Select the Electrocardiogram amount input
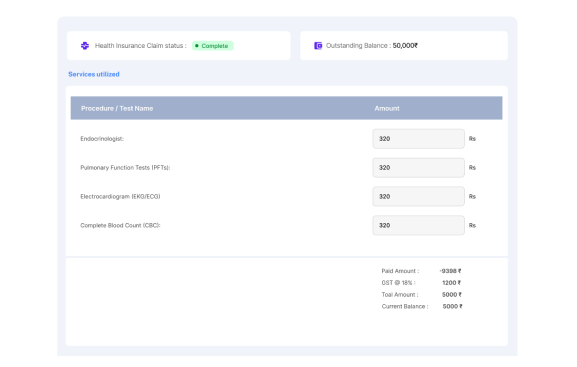577x367 pixels. (x=418, y=197)
